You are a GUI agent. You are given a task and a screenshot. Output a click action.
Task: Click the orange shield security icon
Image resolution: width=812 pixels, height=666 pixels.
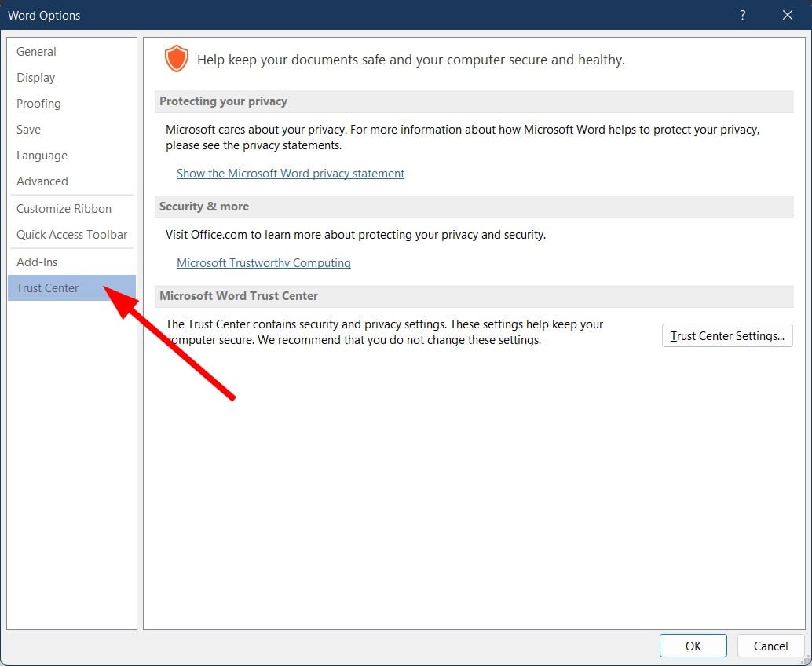click(176, 59)
